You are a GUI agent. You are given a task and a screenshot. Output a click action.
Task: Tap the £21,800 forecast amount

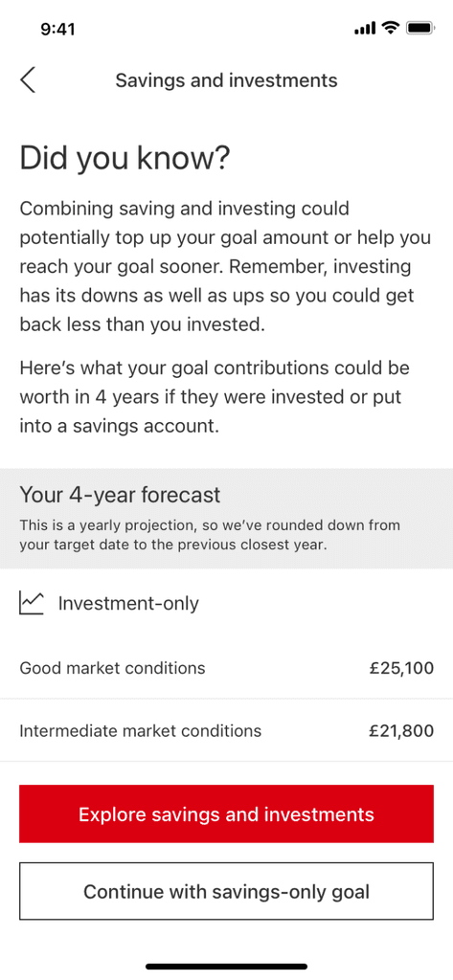401,730
